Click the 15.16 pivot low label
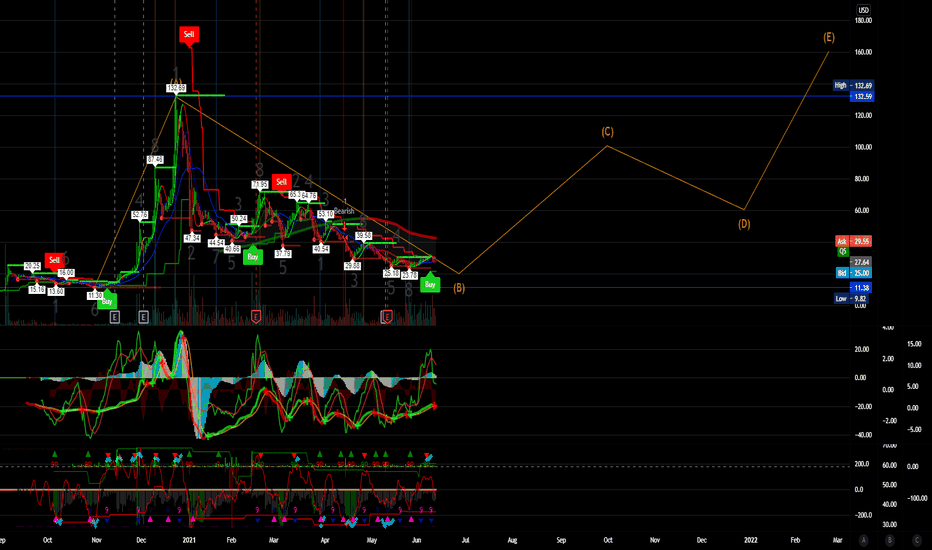The height and width of the screenshot is (550, 932). pos(37,290)
